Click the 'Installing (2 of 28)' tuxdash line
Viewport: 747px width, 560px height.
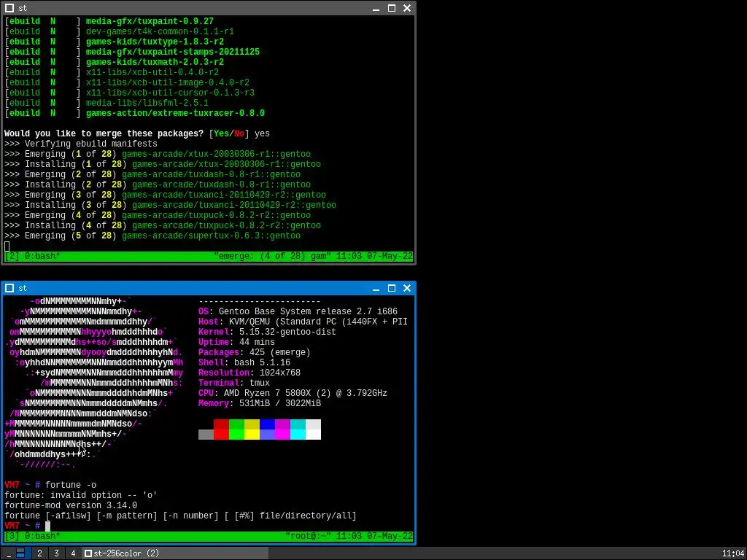point(158,184)
